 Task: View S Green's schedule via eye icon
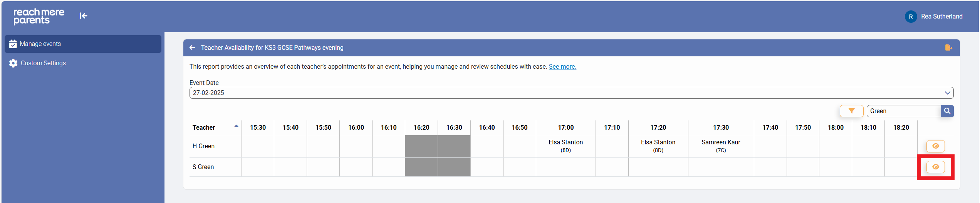pos(935,167)
